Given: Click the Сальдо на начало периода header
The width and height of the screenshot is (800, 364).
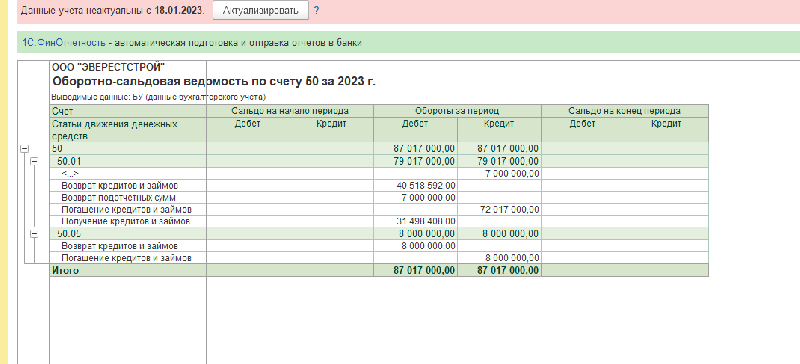Looking at the screenshot, I should coord(290,111).
